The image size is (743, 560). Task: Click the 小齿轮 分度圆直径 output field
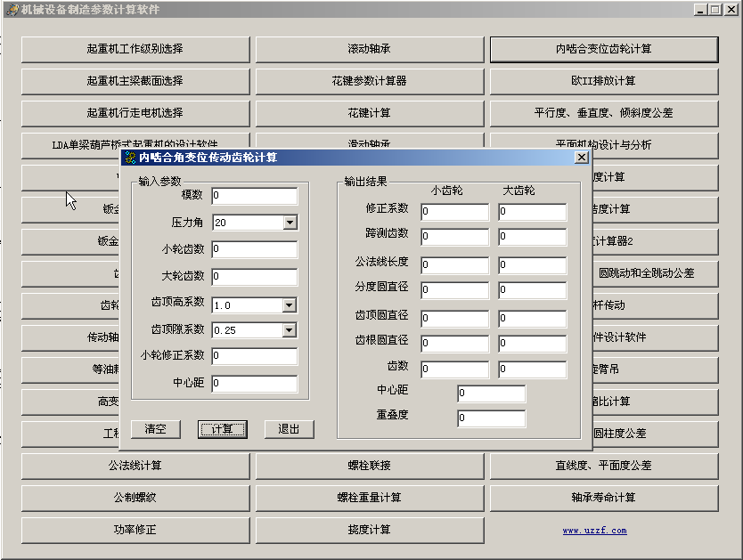coord(455,290)
